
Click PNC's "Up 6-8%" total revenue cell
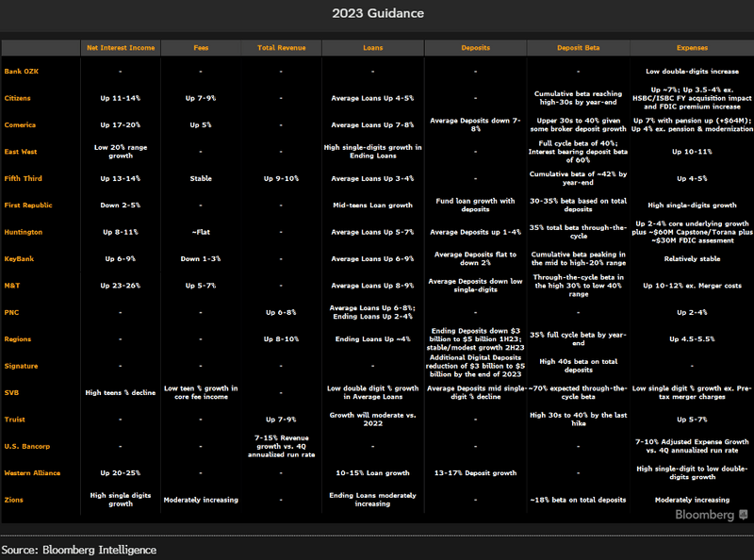tap(281, 312)
